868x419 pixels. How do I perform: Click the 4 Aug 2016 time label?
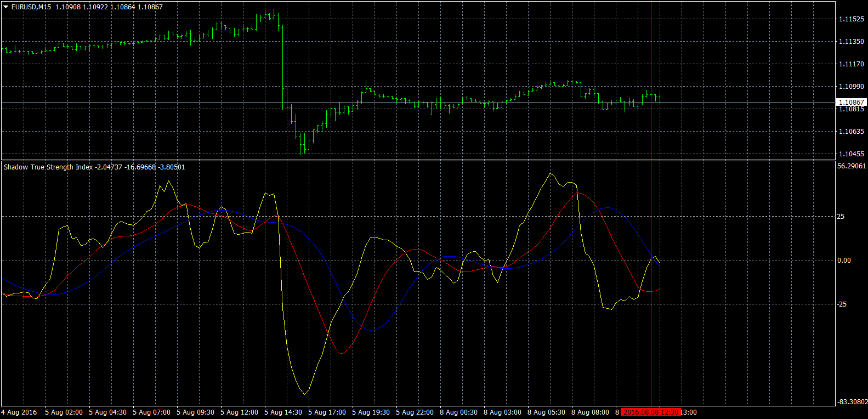pyautogui.click(x=19, y=412)
